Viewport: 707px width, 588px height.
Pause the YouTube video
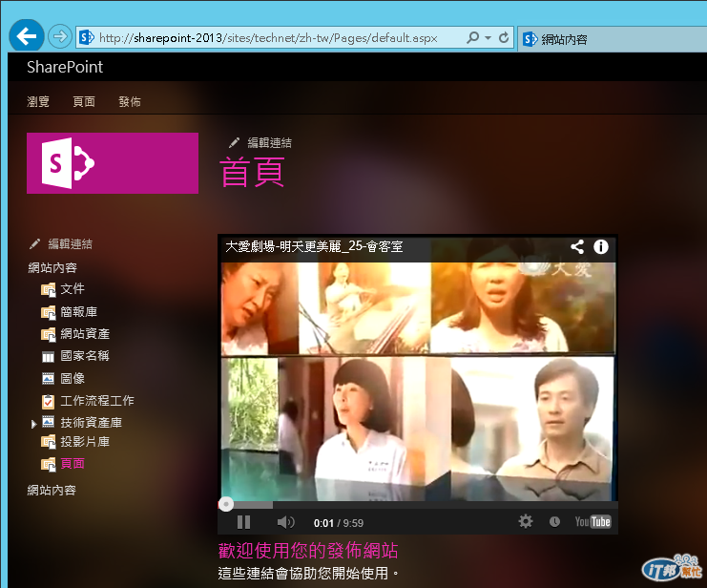tap(243, 522)
